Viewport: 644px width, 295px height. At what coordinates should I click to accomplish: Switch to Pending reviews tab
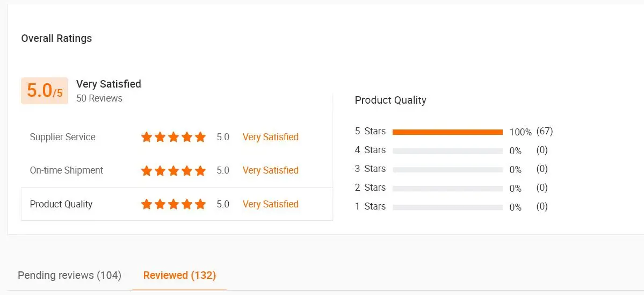[69, 275]
